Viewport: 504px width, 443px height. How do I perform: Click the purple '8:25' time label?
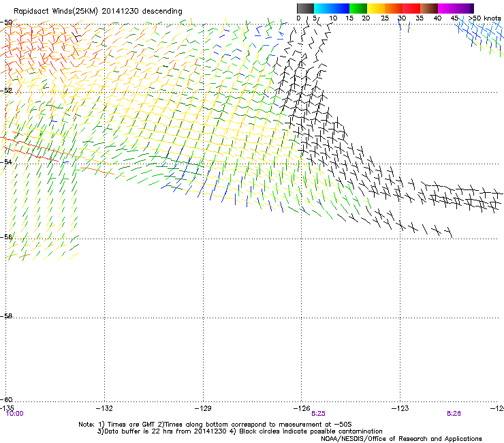click(x=318, y=414)
